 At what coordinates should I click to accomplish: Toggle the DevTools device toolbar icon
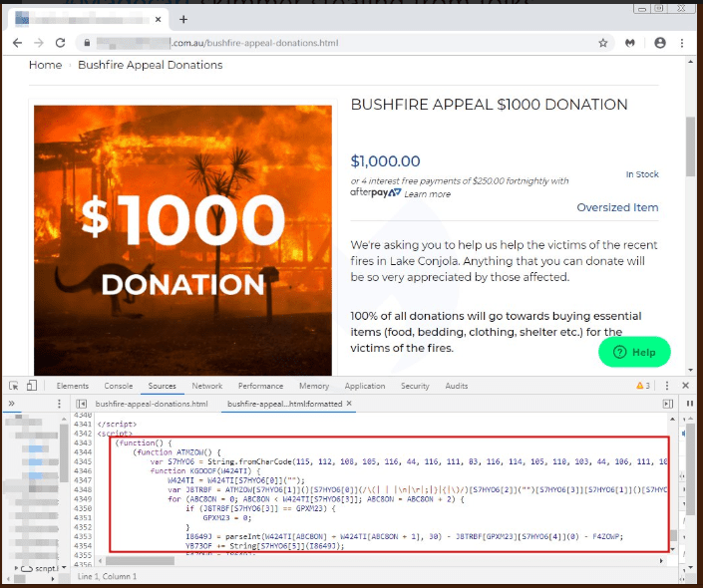pos(32,386)
